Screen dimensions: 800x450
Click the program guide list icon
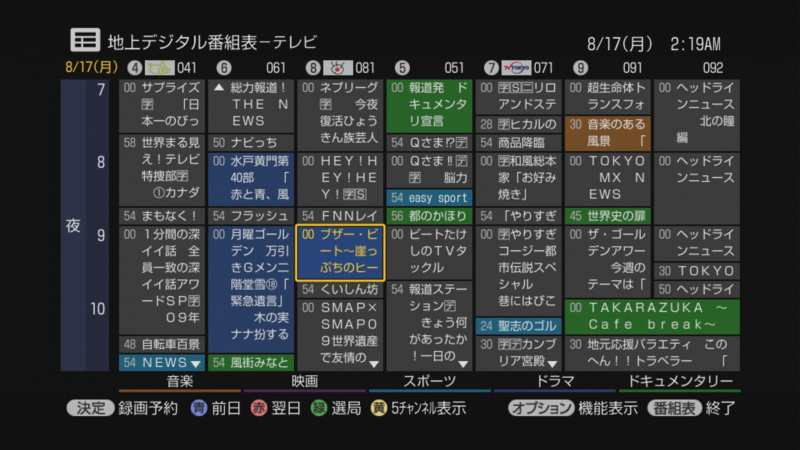click(85, 40)
